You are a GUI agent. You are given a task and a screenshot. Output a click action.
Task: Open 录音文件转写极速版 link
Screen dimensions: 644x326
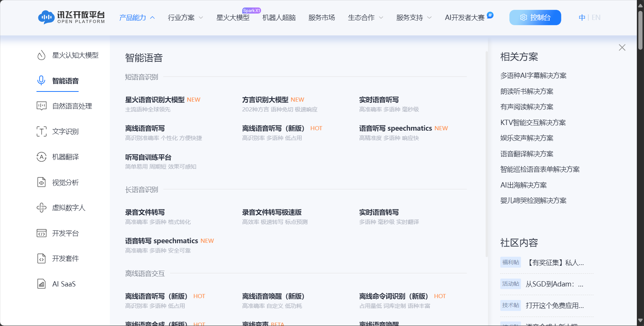click(272, 212)
